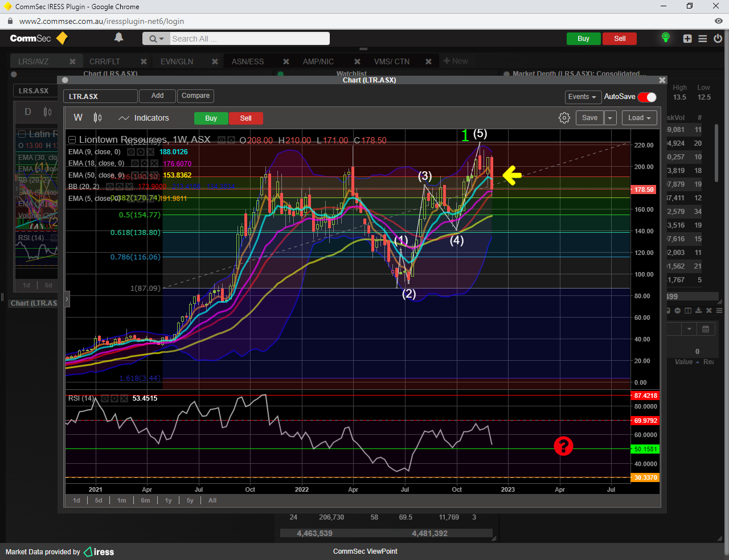Select the 6m time range
Screen dimensions: 729x560
click(x=146, y=500)
